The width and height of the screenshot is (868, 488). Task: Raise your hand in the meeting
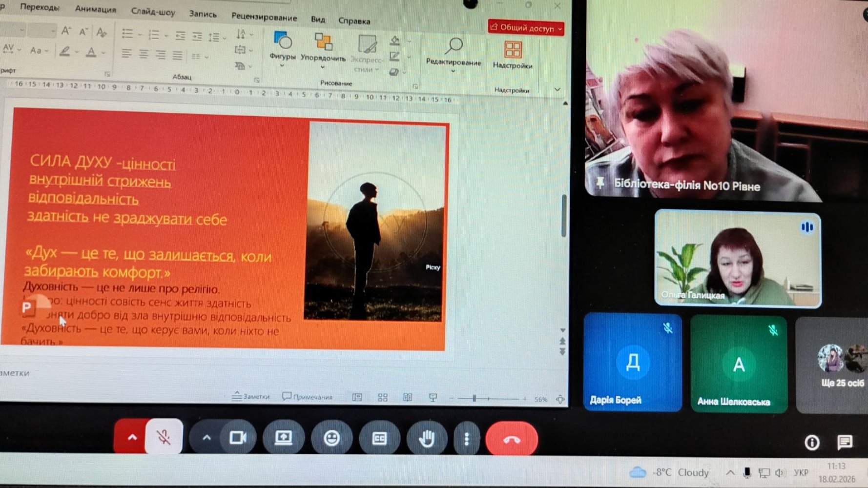coord(427,439)
